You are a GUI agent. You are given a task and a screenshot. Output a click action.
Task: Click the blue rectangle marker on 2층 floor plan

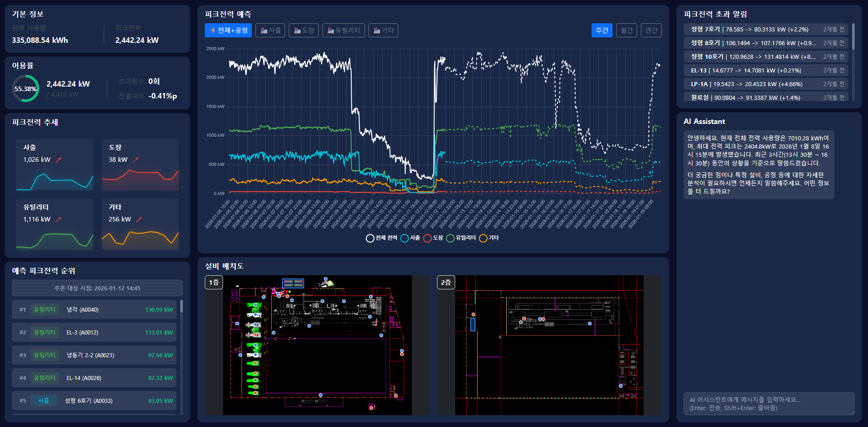tap(473, 324)
